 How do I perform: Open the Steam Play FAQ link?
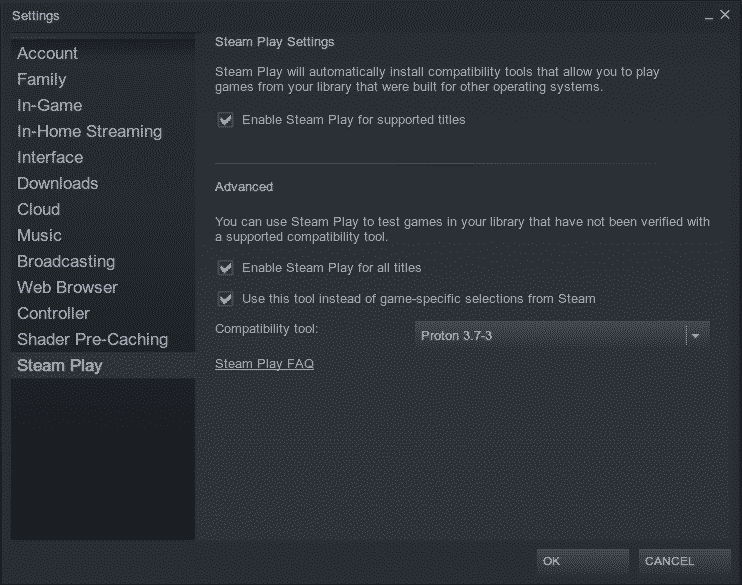pyautogui.click(x=264, y=364)
